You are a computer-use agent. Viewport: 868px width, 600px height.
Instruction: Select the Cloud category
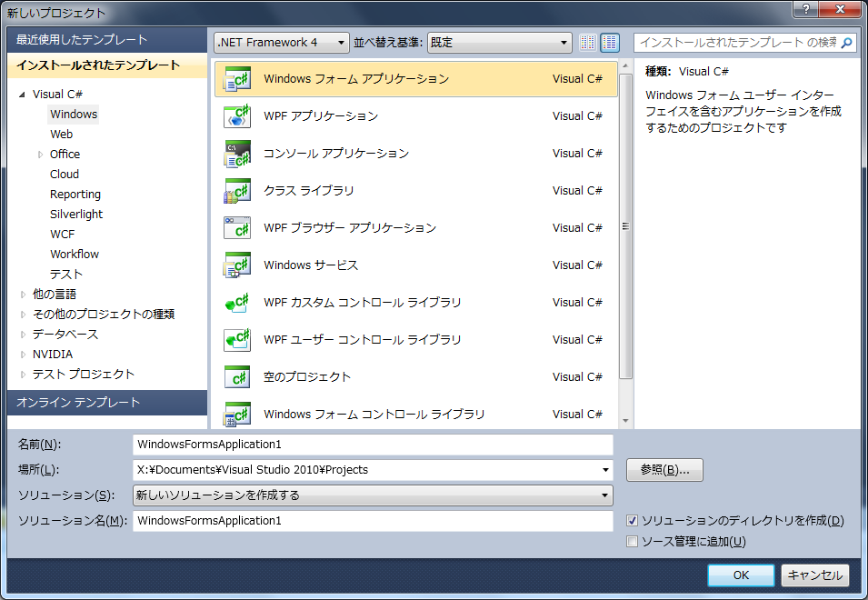65,174
